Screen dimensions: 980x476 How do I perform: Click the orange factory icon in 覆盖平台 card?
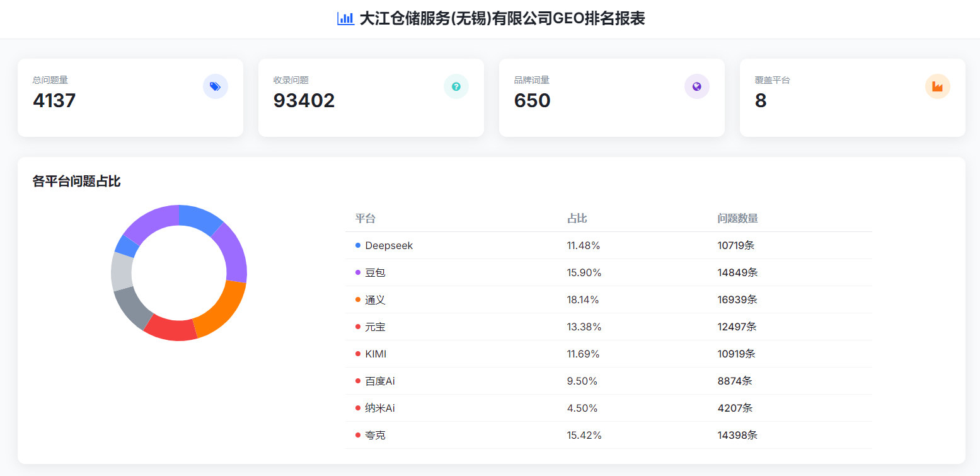937,86
